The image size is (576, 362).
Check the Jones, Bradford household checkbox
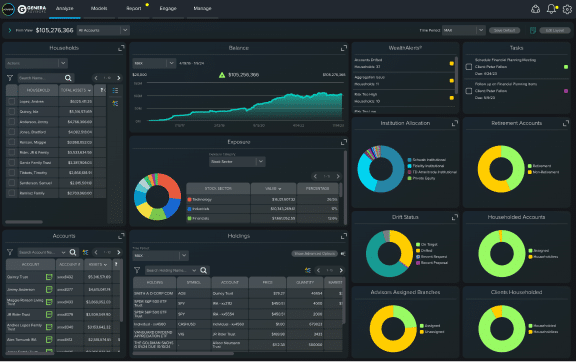pyautogui.click(x=12, y=132)
